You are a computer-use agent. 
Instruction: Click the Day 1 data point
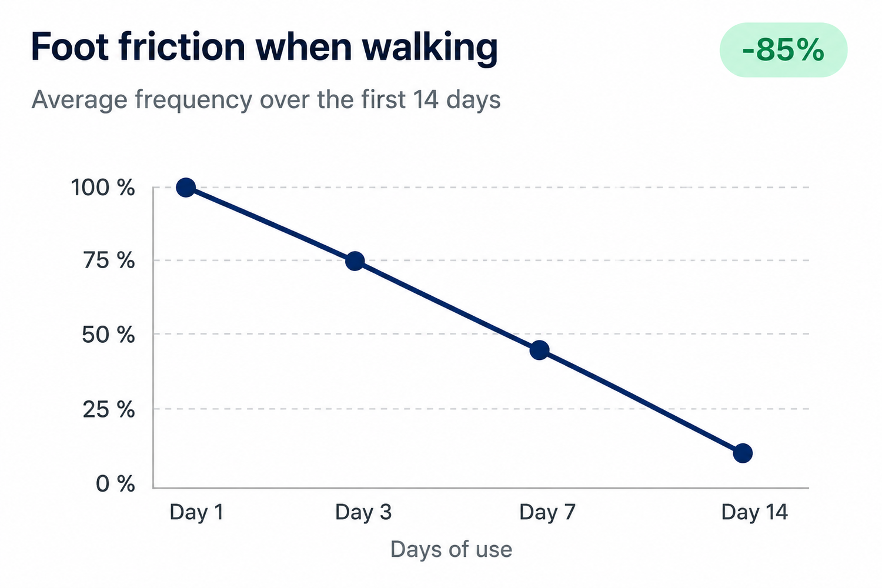(186, 188)
